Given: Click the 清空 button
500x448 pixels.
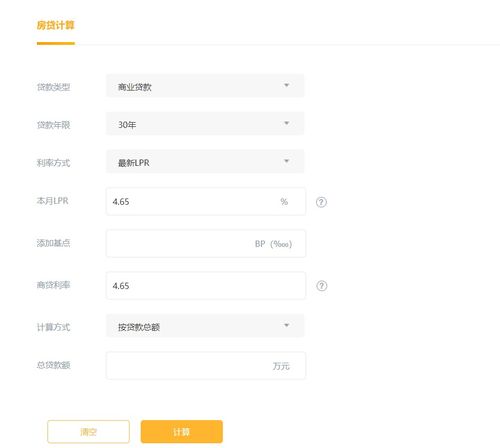Looking at the screenshot, I should (88, 432).
